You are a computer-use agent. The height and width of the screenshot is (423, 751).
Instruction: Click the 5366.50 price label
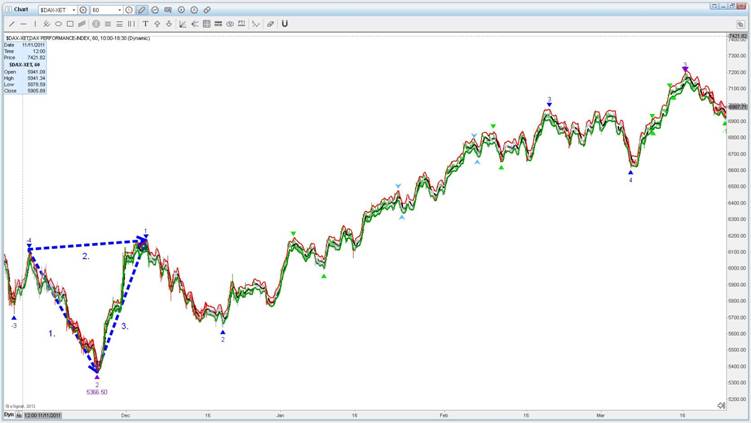[x=97, y=392]
